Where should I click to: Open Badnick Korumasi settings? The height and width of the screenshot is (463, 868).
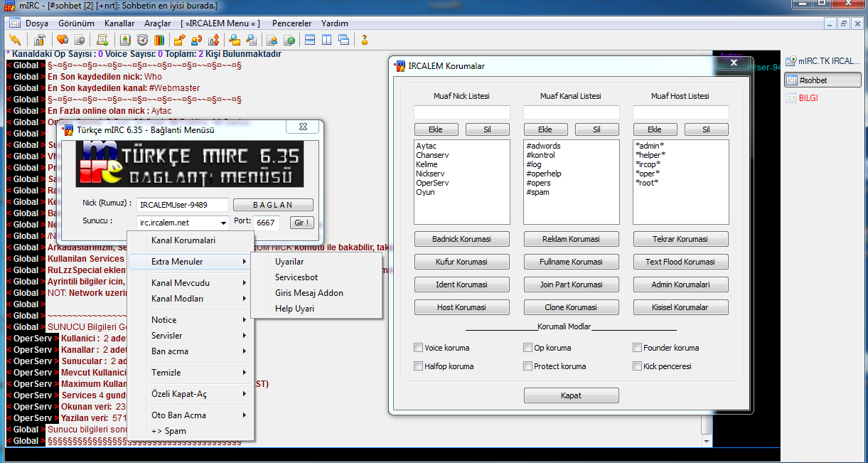pos(462,239)
